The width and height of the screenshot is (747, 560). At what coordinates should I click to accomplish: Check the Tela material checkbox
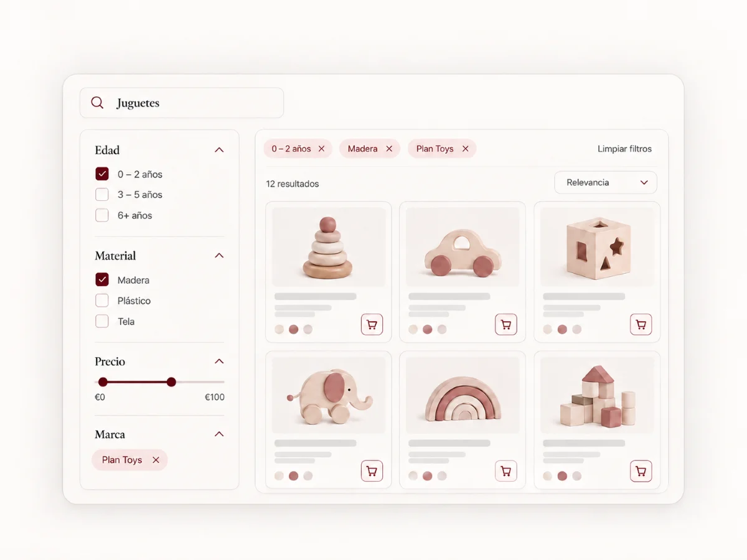pyautogui.click(x=102, y=321)
